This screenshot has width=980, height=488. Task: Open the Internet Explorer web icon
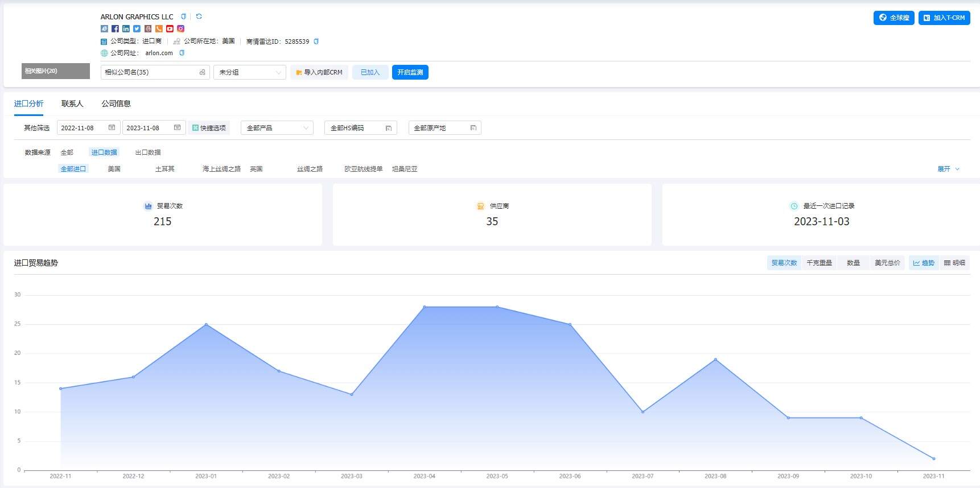coord(104,28)
